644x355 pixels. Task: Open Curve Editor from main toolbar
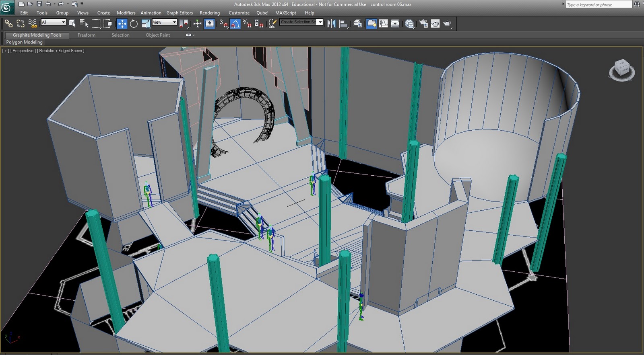(383, 24)
